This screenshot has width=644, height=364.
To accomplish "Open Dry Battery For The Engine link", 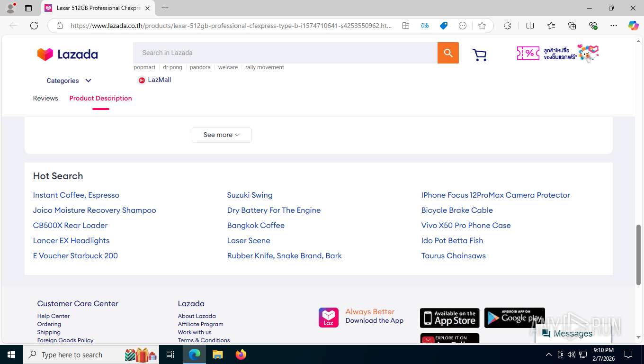I will pos(274,210).
